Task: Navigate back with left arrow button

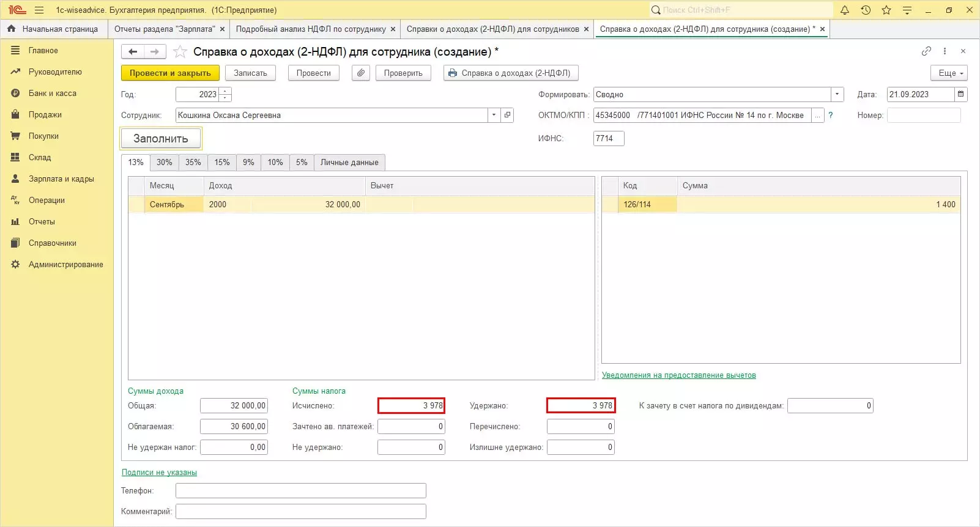Action: [x=133, y=52]
